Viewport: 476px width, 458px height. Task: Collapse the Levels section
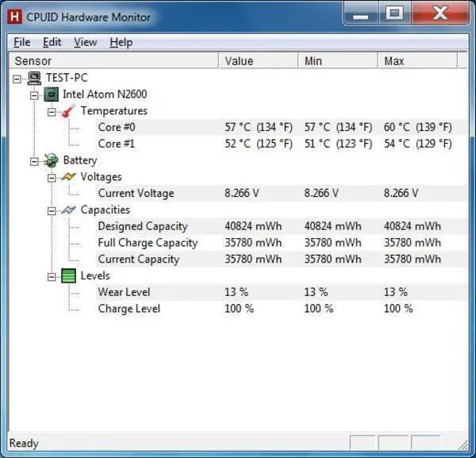52,277
